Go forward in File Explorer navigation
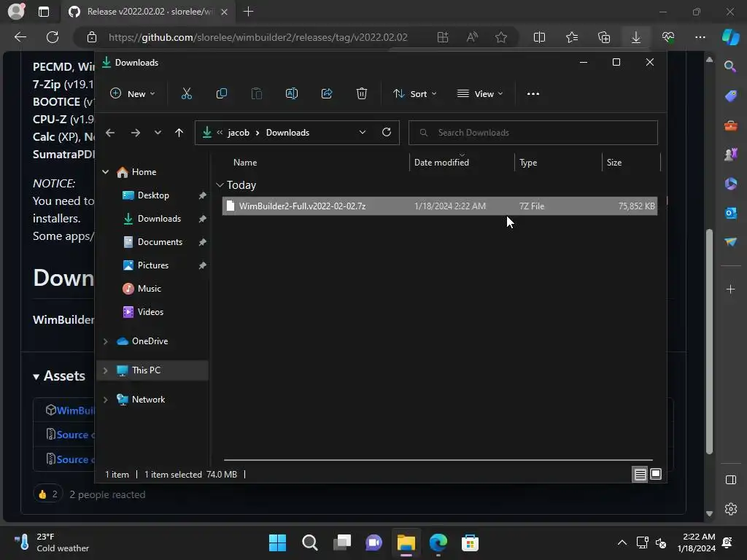This screenshot has height=560, width=747. [135, 133]
